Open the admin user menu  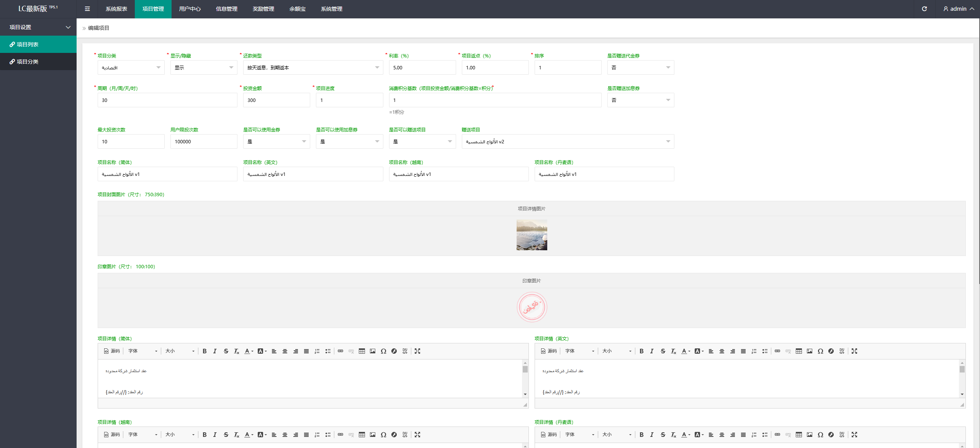click(x=959, y=9)
